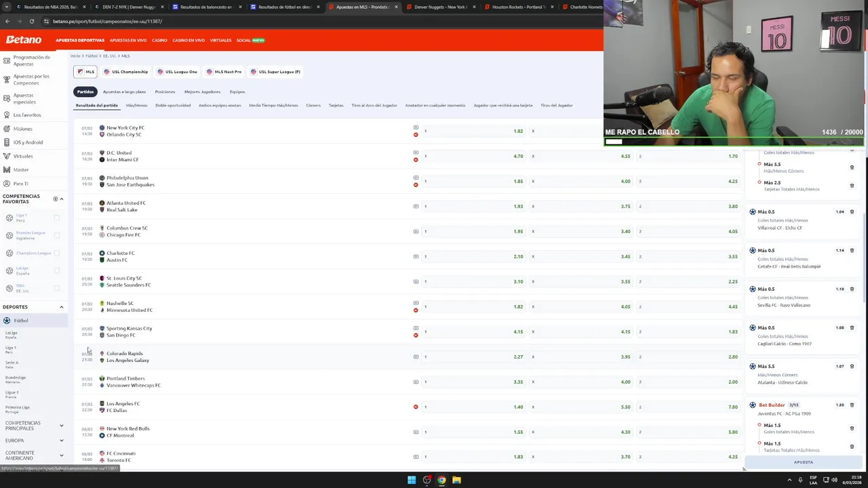868x488 pixels.
Task: Open stats icon for Columbus Crew SC match
Action: pos(416,231)
